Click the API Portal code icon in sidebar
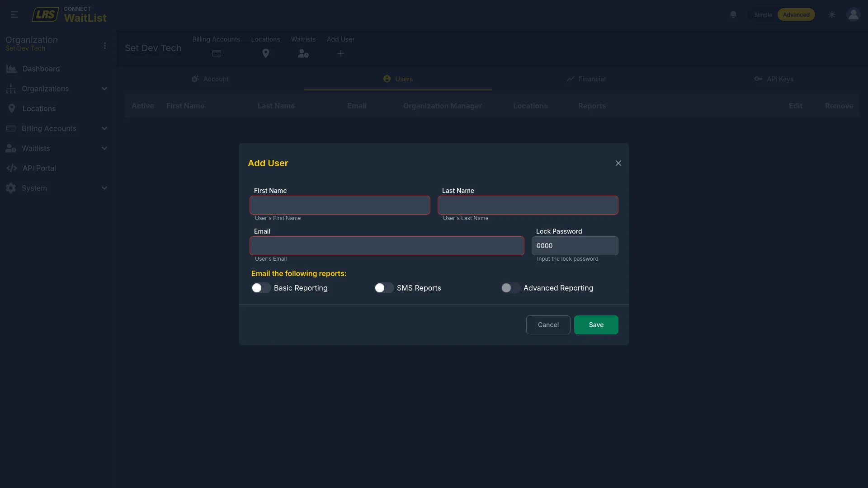 click(x=12, y=168)
